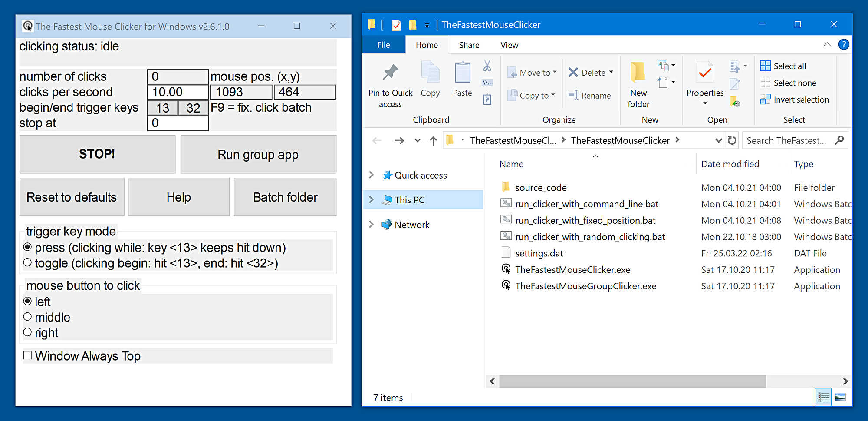This screenshot has width=868, height=421.
Task: Click inside the clicks per second input field
Action: coord(178,92)
